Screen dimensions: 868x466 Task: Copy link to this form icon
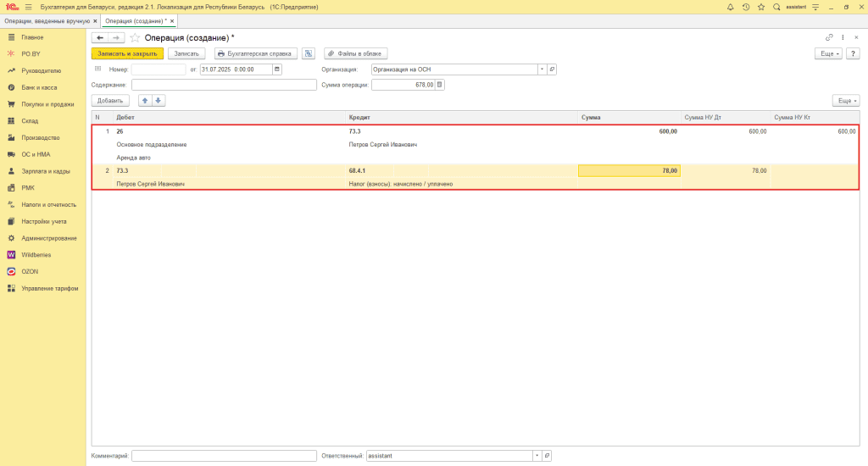pos(829,38)
